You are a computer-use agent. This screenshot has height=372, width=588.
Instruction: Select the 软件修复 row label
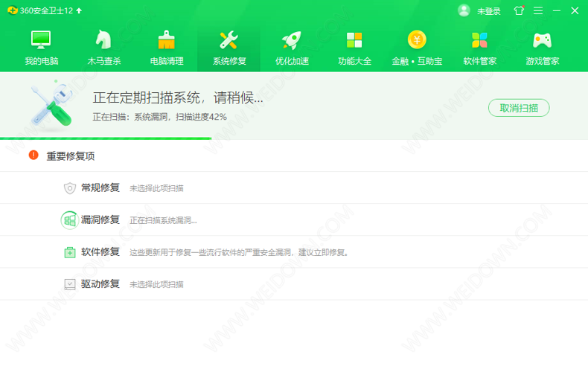(x=100, y=251)
